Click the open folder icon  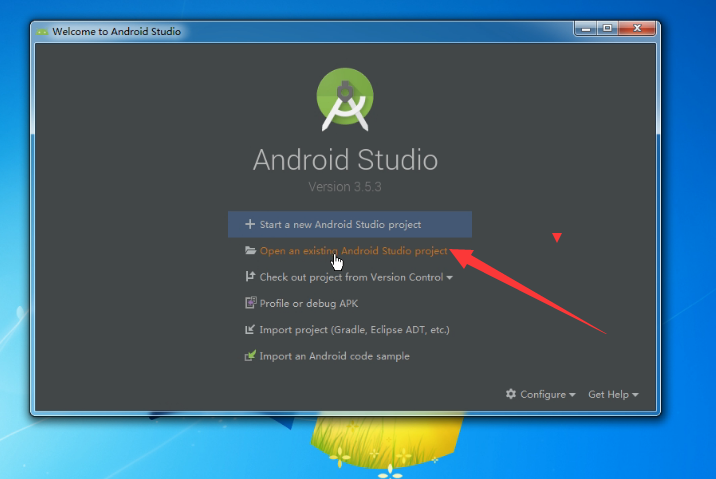[250, 250]
